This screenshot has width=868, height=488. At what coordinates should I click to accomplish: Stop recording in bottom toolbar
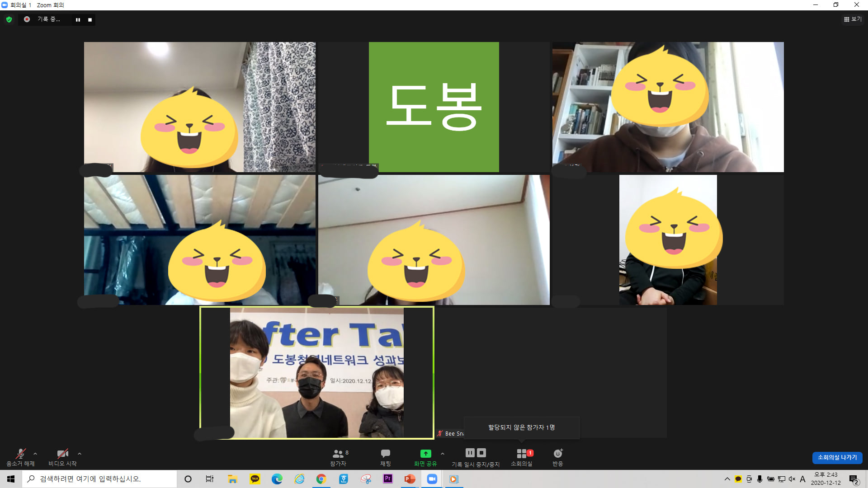point(481,453)
